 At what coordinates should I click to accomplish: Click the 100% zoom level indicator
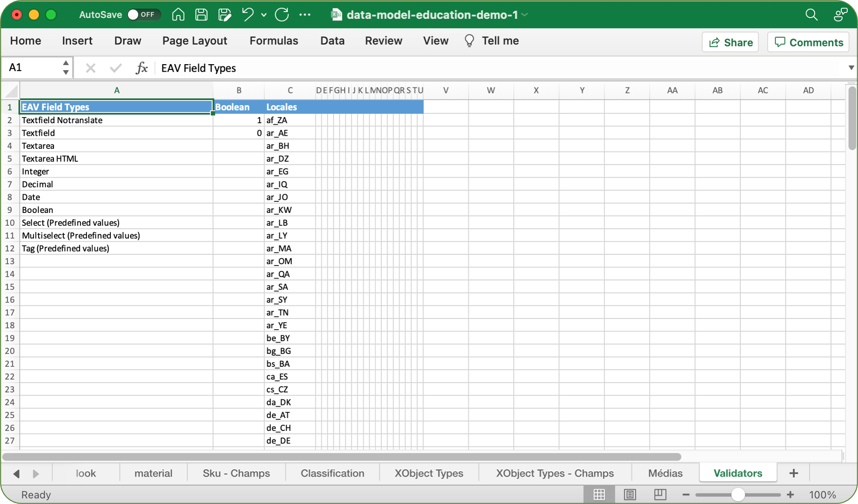[x=822, y=495]
